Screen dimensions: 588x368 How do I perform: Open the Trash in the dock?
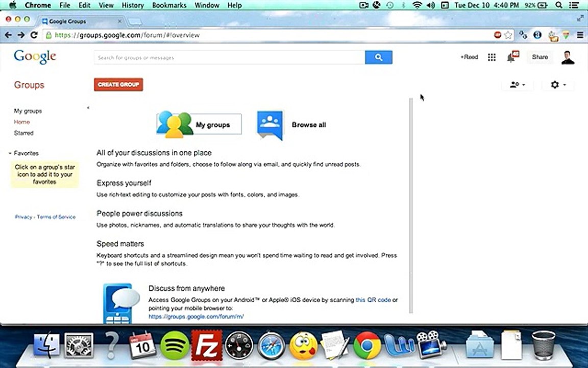(x=544, y=345)
